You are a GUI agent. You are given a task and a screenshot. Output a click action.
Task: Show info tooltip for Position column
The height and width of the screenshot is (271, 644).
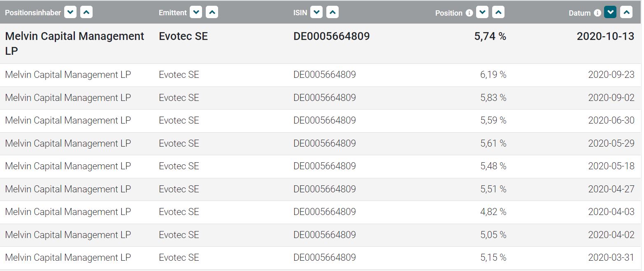pyautogui.click(x=469, y=13)
